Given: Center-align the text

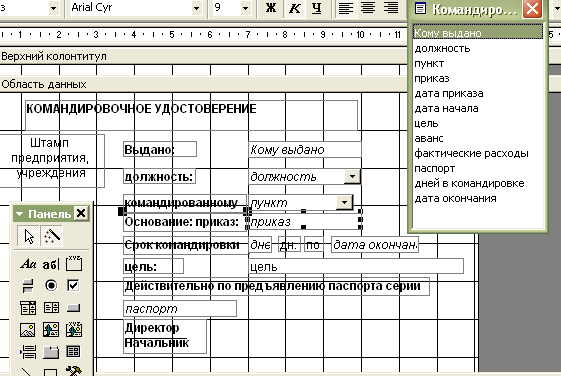Looking at the screenshot, I should 368,8.
